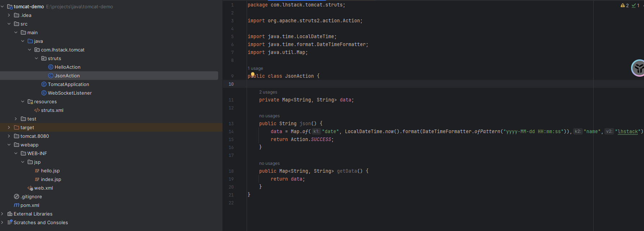Expand the test folder
This screenshot has width=644, height=231.
pos(16,119)
